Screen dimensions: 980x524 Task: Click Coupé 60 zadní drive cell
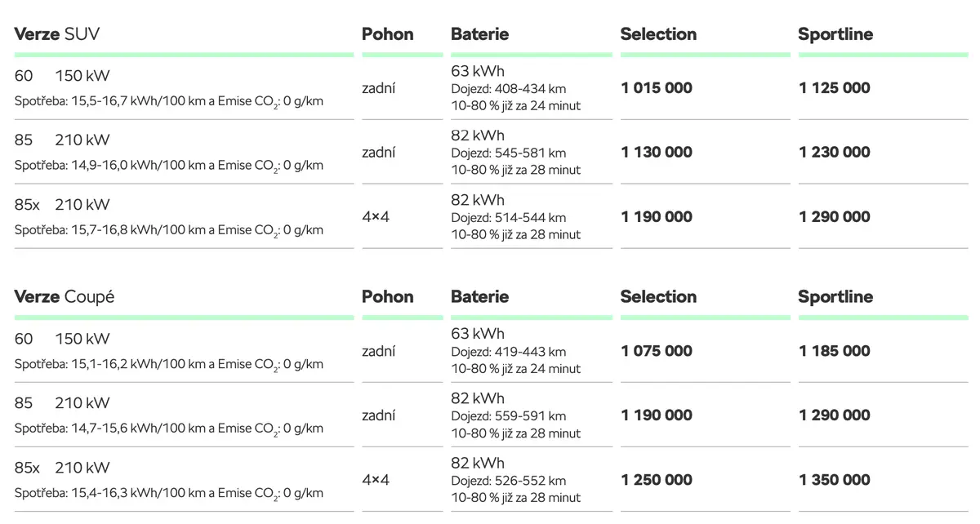tap(379, 351)
